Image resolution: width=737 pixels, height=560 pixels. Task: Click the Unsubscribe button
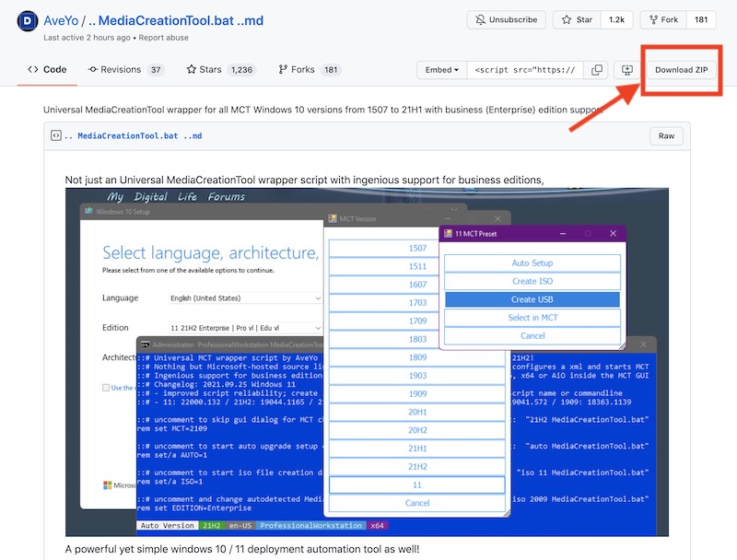click(x=506, y=19)
